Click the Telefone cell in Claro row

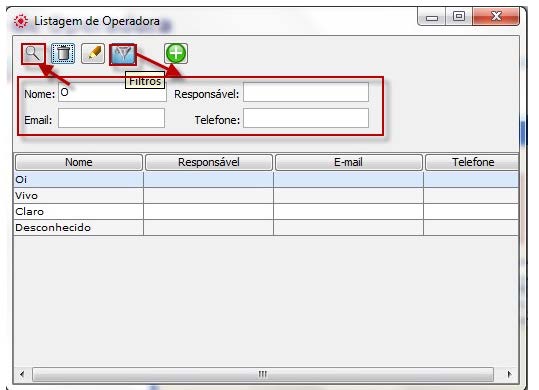[471, 211]
